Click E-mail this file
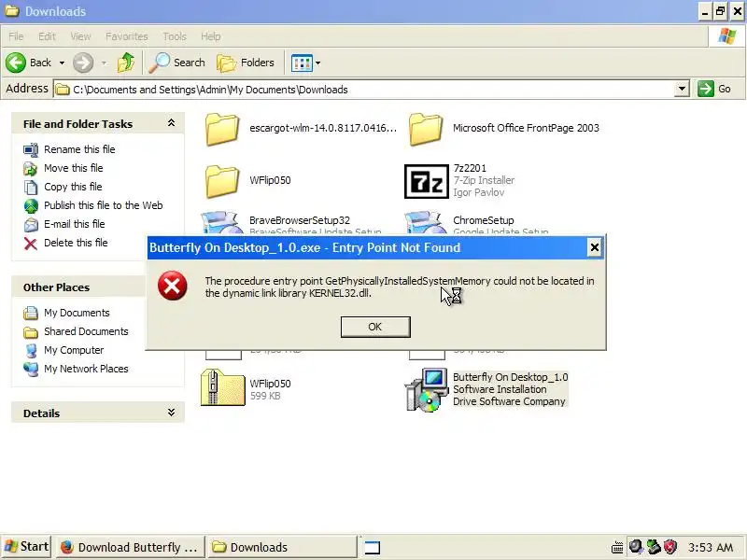The height and width of the screenshot is (560, 747). coord(75,224)
